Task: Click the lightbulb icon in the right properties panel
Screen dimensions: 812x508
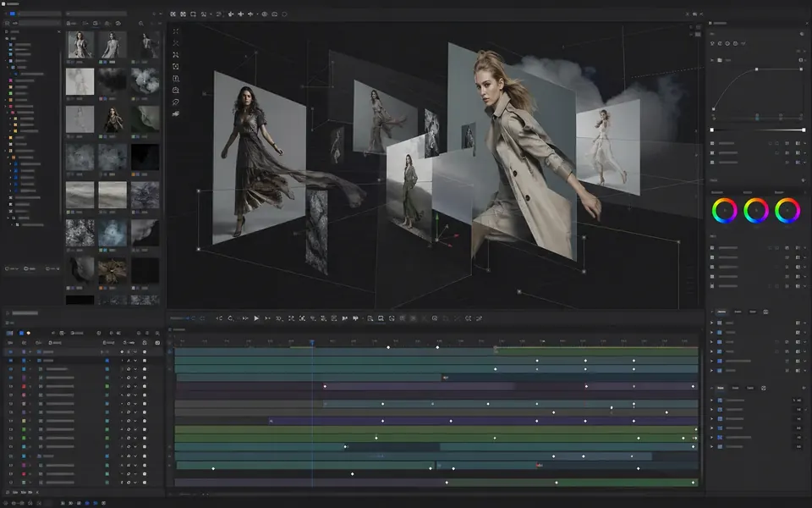Action: pyautogui.click(x=713, y=43)
